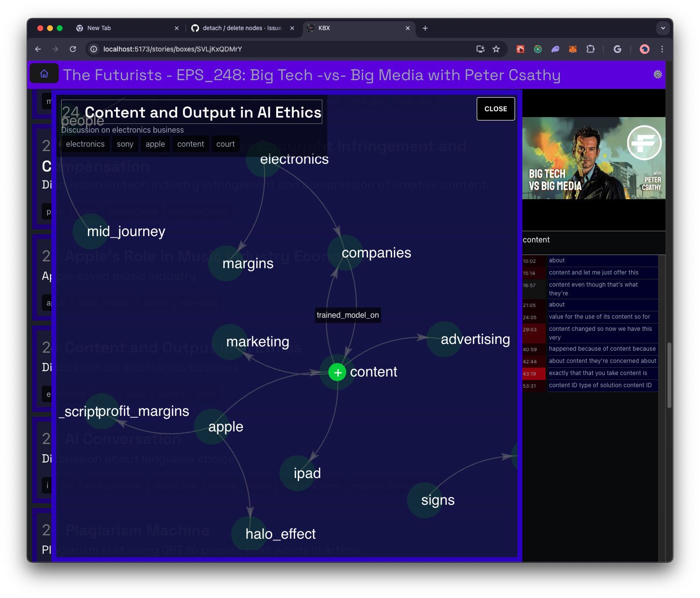The height and width of the screenshot is (598, 700).
Task: Open the Google G extension icon
Action: [617, 49]
